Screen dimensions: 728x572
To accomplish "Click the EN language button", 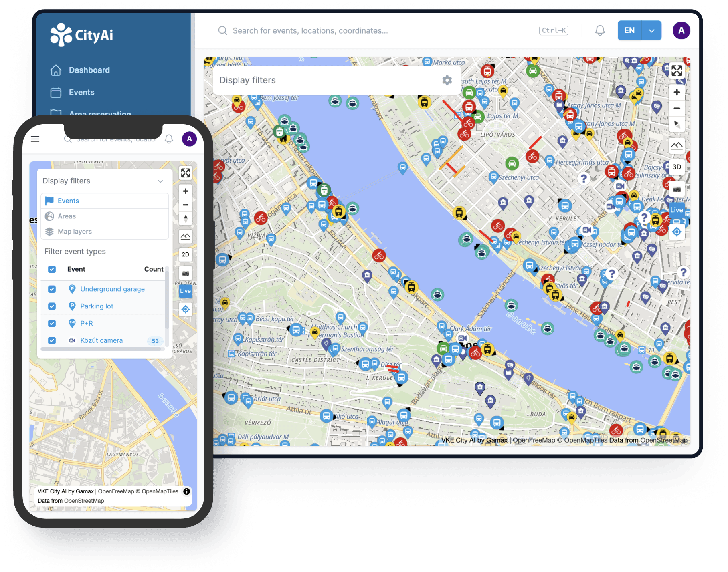I will click(x=629, y=30).
